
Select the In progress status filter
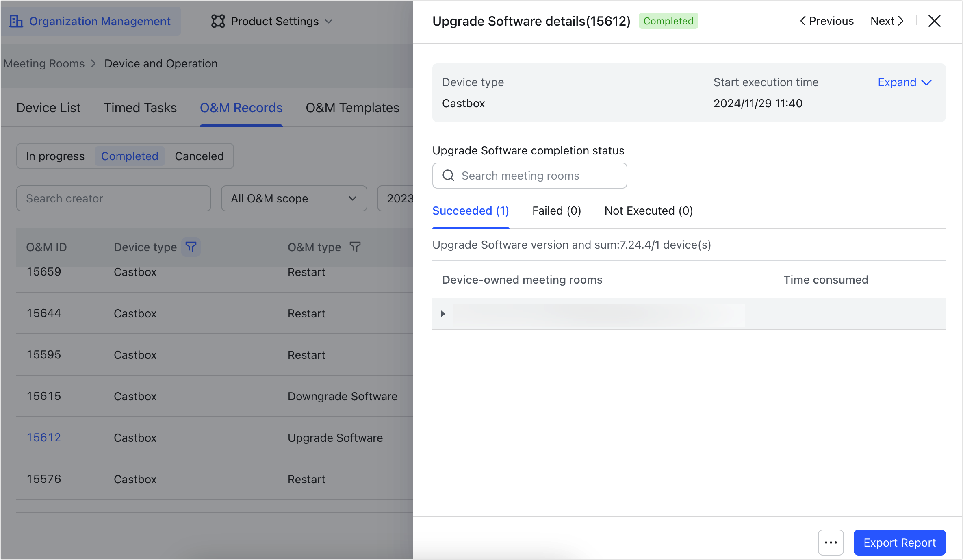pos(55,156)
